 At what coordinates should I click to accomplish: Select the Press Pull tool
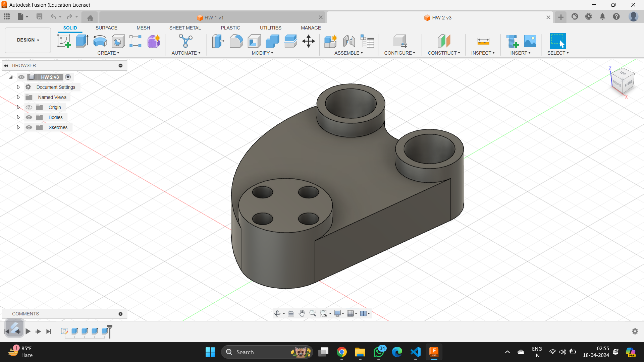pos(218,41)
